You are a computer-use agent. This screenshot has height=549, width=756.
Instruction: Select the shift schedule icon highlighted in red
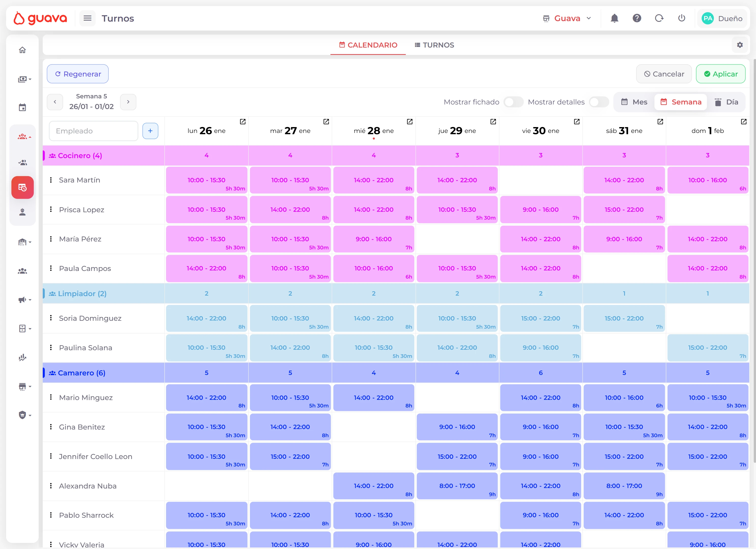point(22,187)
